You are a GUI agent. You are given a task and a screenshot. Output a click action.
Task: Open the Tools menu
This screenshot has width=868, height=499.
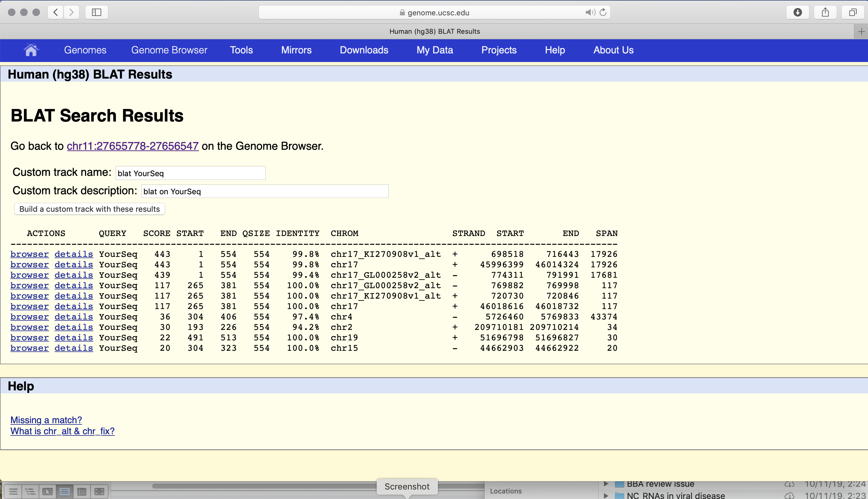(241, 50)
